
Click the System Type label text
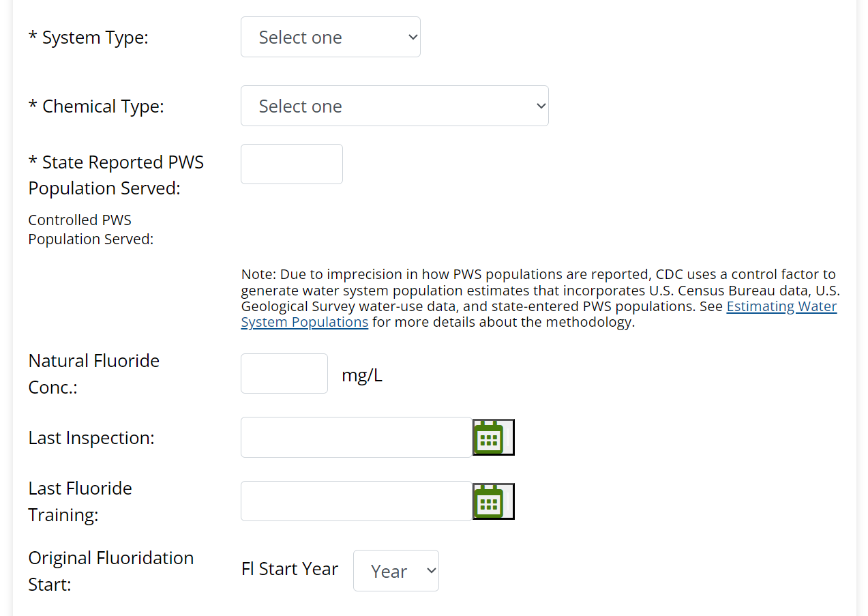88,38
